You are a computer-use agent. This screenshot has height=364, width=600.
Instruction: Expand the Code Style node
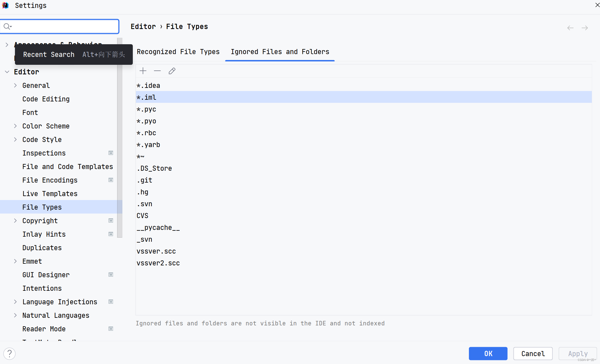coord(16,139)
